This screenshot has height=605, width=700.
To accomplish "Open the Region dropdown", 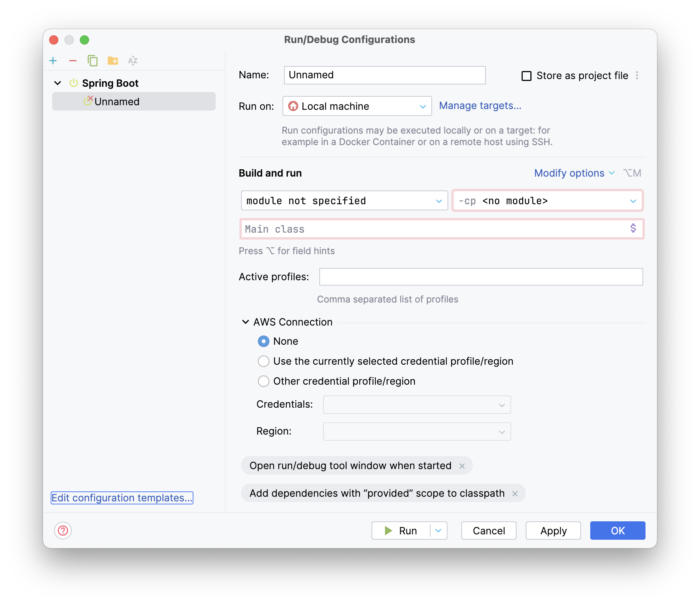I will pyautogui.click(x=417, y=431).
